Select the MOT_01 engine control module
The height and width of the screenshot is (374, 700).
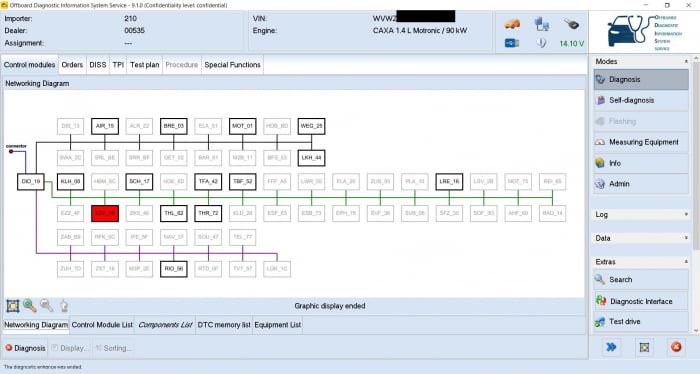point(242,126)
